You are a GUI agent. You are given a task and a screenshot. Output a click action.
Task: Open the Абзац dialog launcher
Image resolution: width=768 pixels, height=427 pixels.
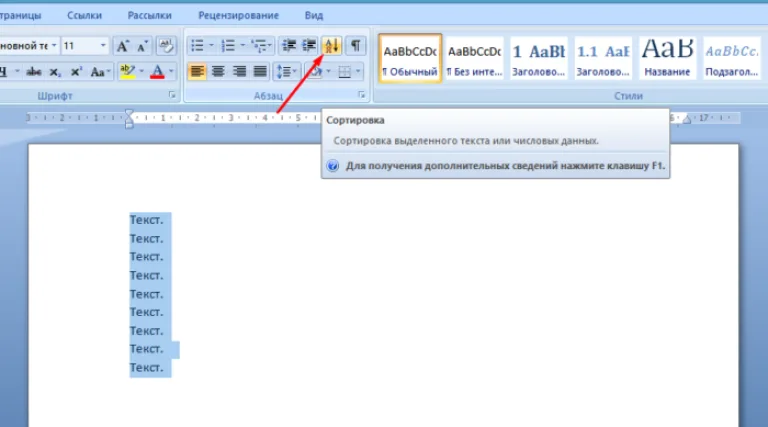(x=361, y=95)
